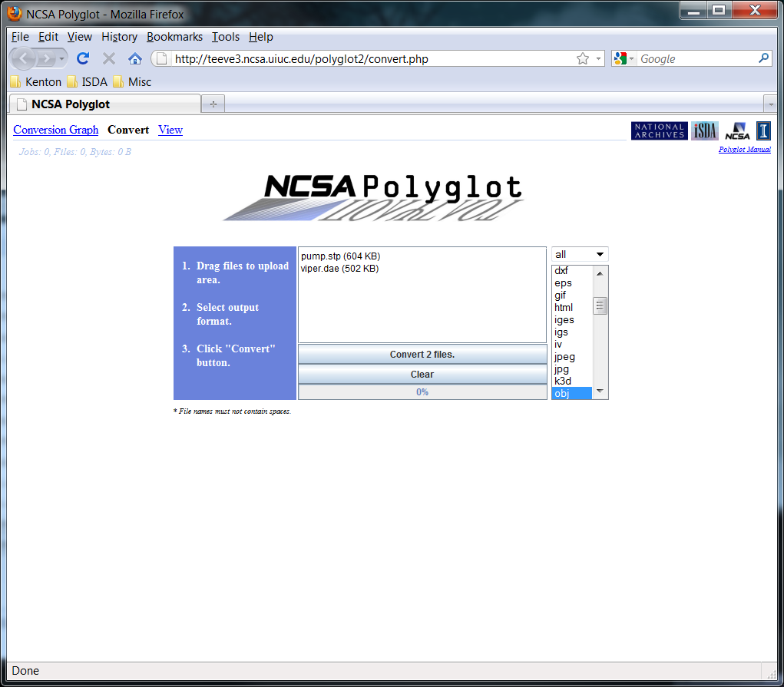The height and width of the screenshot is (687, 784).
Task: Click format list scroll up arrow
Action: 600,273
